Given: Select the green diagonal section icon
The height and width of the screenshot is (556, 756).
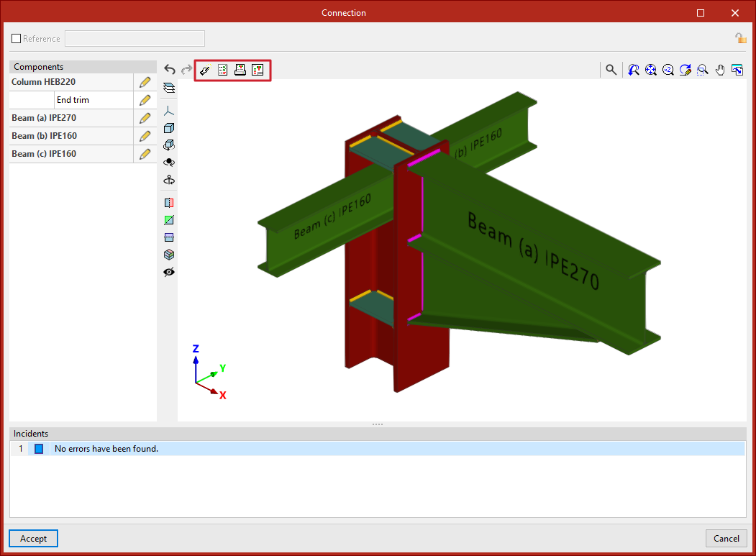Looking at the screenshot, I should (x=169, y=220).
